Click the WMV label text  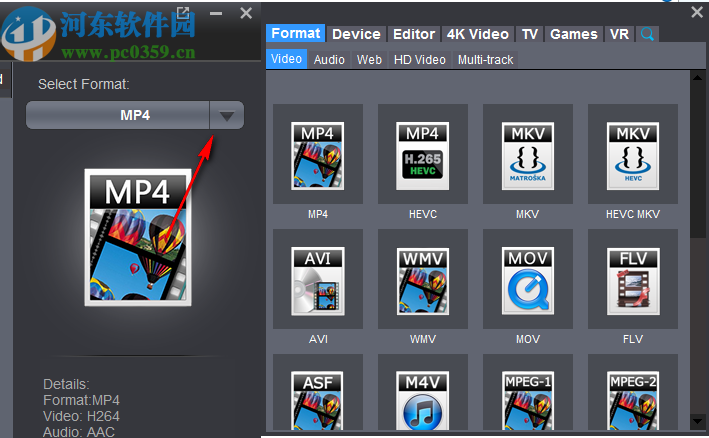(423, 339)
